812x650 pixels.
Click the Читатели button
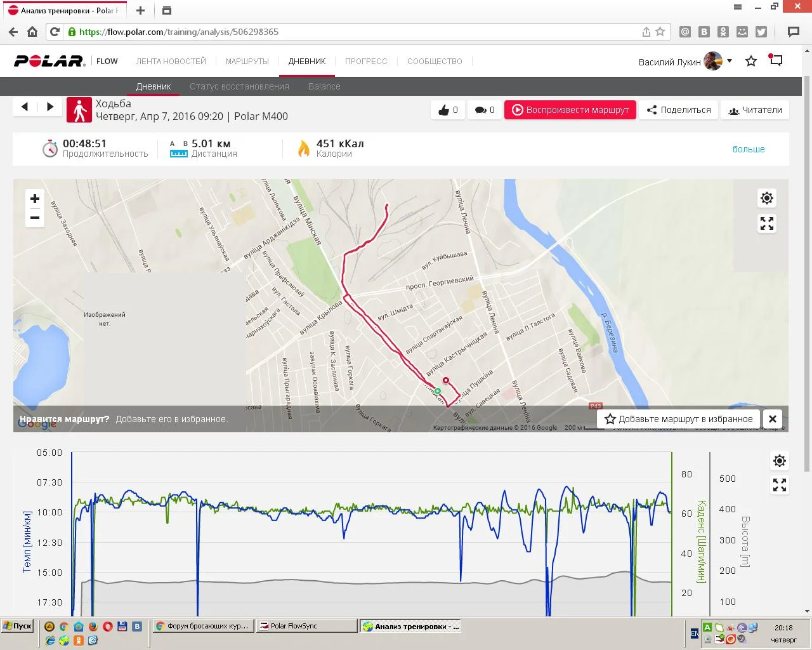coord(755,110)
